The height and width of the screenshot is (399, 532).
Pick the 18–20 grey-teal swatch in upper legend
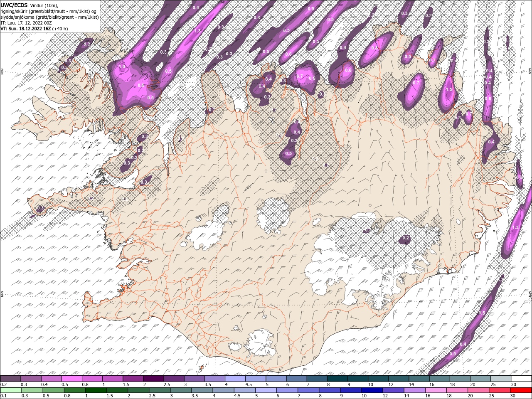pyautogui.click(x=460, y=379)
